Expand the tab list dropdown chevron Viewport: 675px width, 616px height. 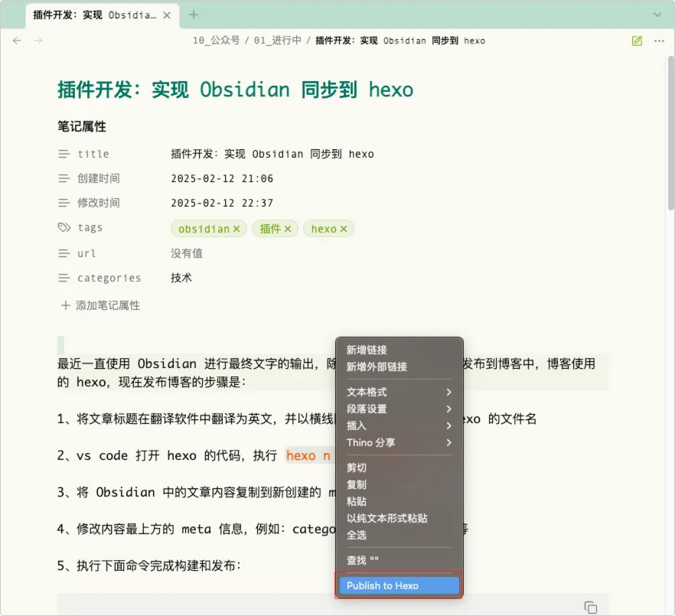(x=657, y=15)
